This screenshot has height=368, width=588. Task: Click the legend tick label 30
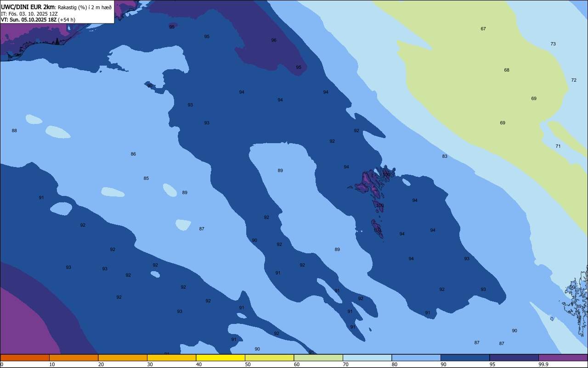[150, 364]
